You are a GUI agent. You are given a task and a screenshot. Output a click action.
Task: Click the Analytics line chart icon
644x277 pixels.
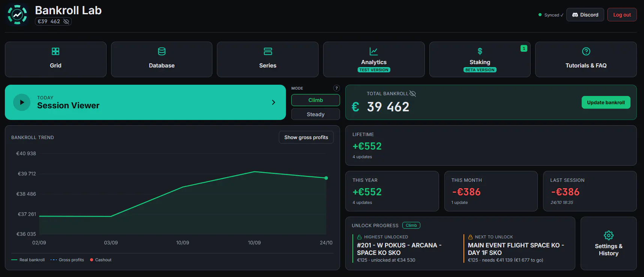374,51
